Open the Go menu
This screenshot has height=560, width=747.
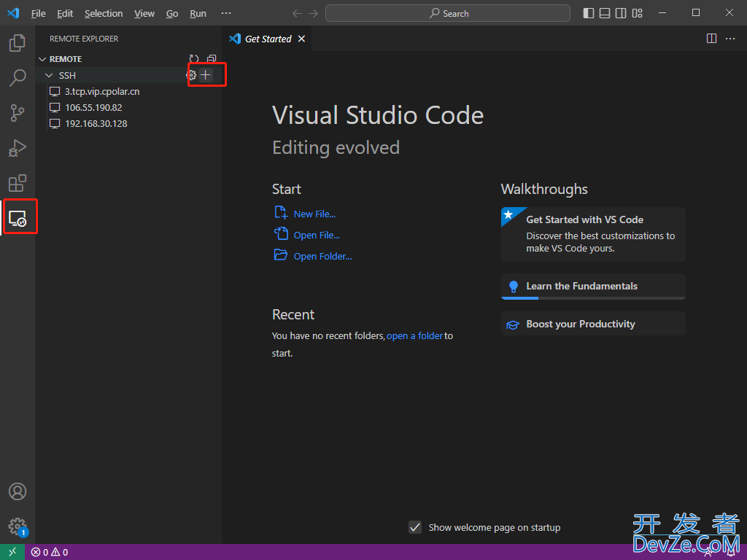pos(172,13)
